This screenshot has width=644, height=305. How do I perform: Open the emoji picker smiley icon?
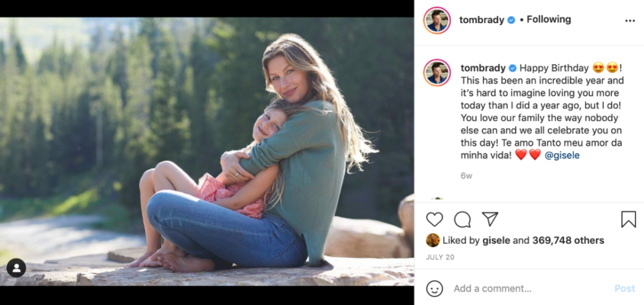[x=435, y=288]
